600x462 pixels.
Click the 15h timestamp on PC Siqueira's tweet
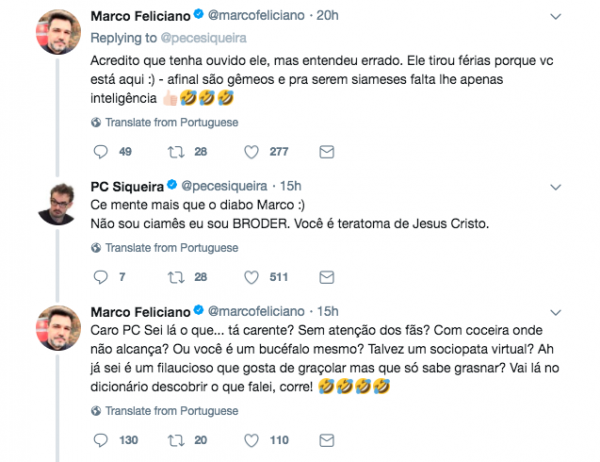click(x=289, y=186)
